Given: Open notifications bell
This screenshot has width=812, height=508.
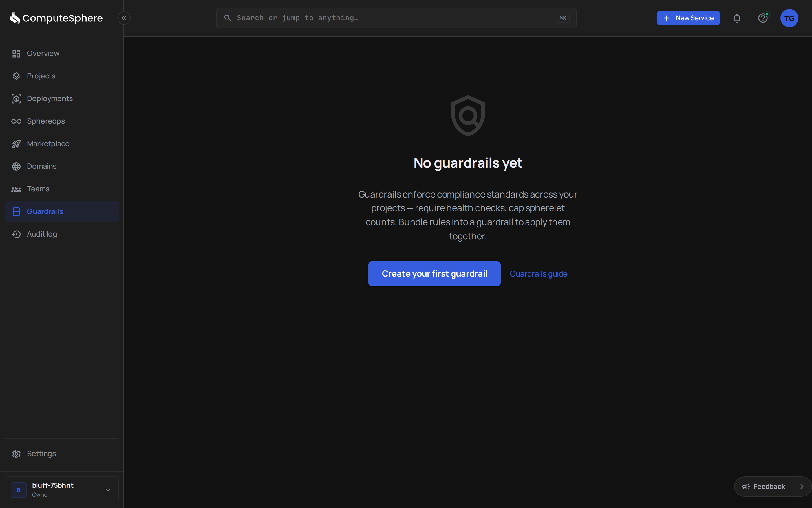Looking at the screenshot, I should coord(737,18).
